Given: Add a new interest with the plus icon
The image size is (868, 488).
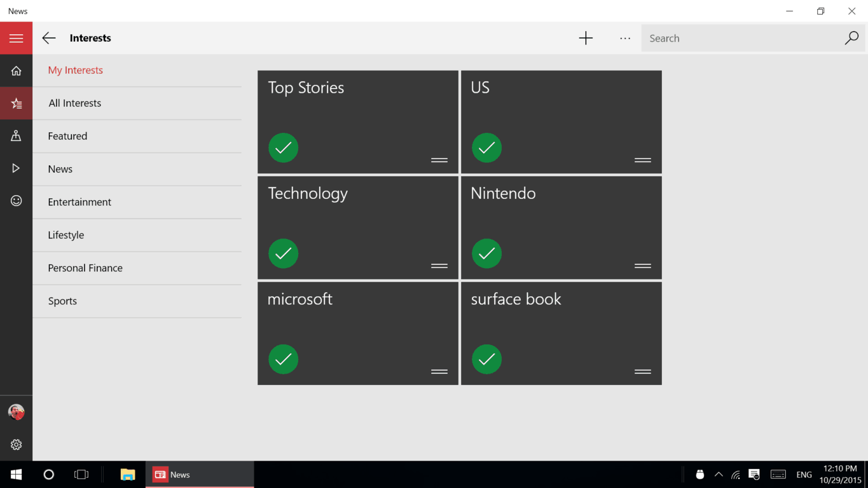Looking at the screenshot, I should 586,38.
